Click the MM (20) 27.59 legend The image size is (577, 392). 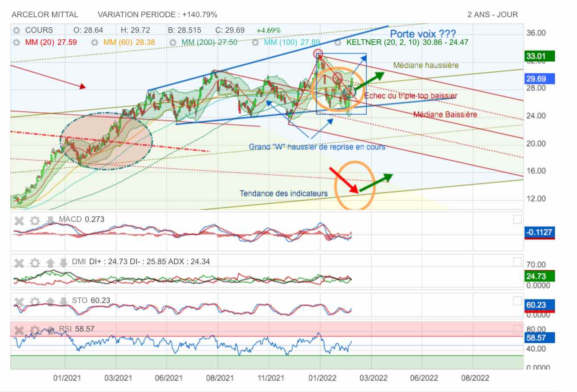[x=51, y=42]
